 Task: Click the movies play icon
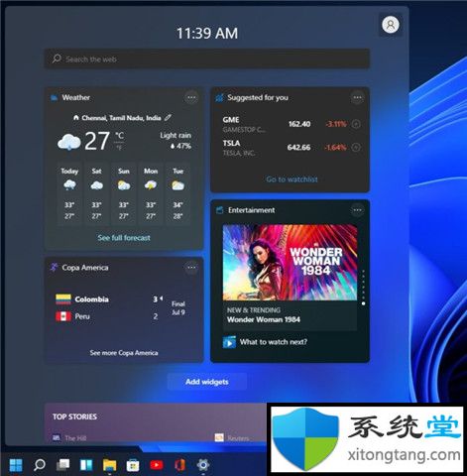pos(229,342)
